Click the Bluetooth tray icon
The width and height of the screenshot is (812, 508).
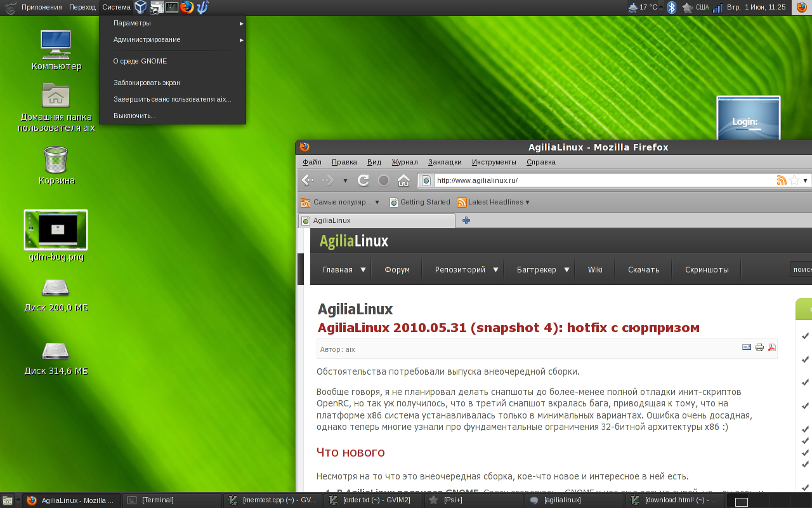(672, 8)
